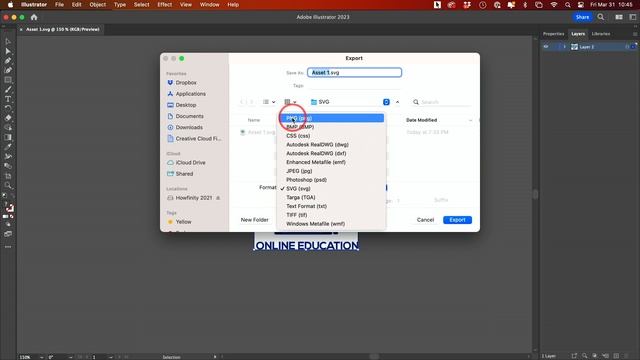Choose PNG (png) format
The image size is (640, 360).
tap(331, 118)
